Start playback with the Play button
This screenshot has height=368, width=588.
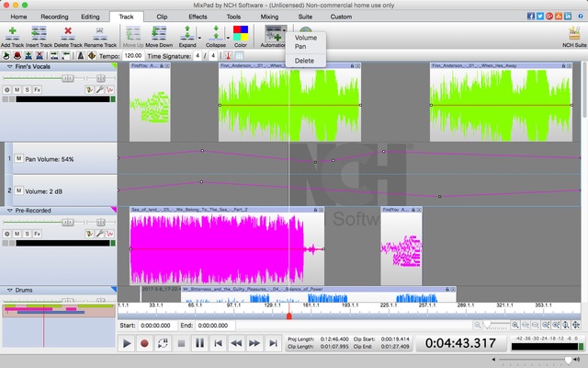pos(127,343)
